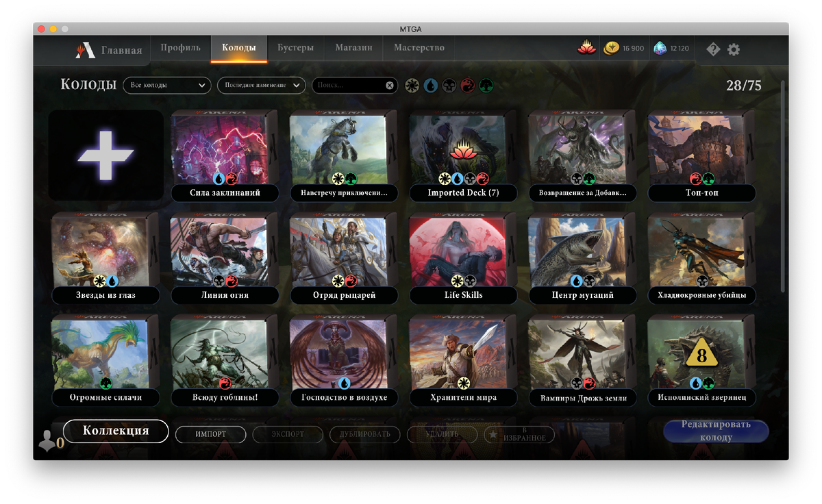Open the help question mark icon
The image size is (822, 504).
pyautogui.click(x=713, y=49)
